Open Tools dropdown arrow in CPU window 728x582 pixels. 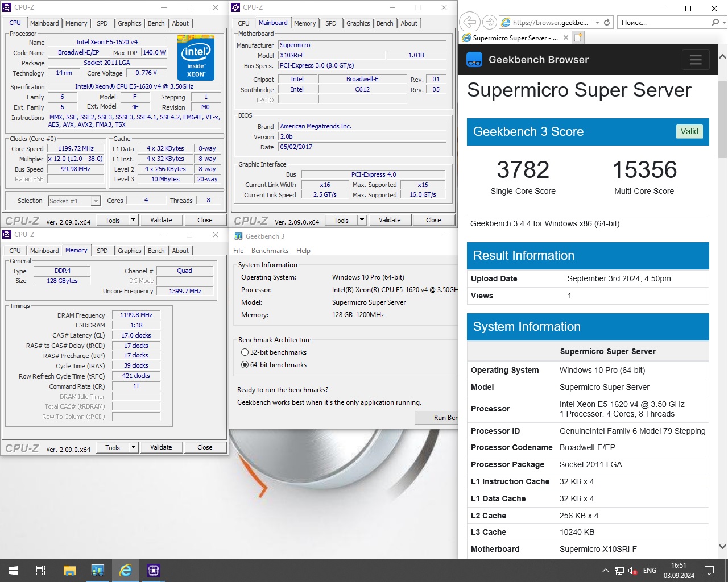(x=134, y=220)
